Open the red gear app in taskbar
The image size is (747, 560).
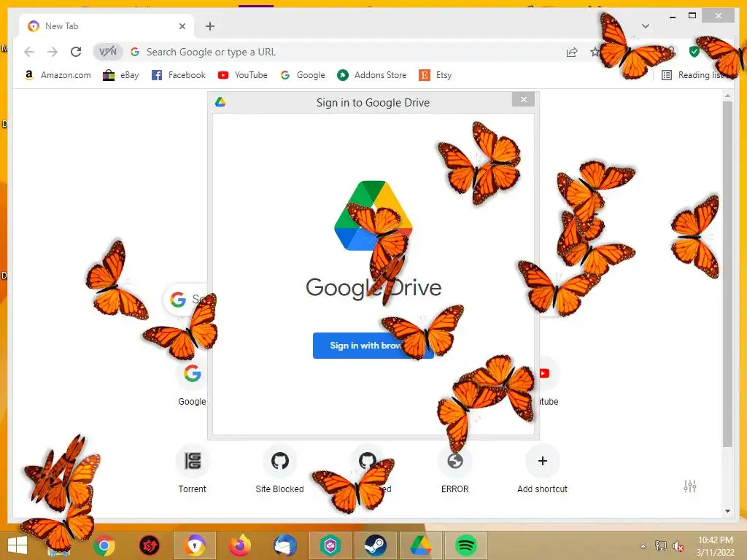149,545
